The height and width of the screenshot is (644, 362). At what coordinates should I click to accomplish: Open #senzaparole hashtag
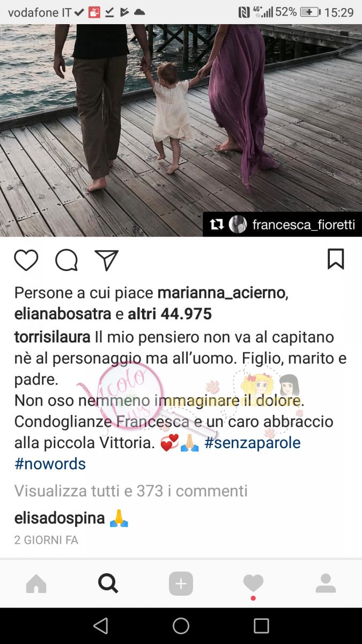[252, 443]
